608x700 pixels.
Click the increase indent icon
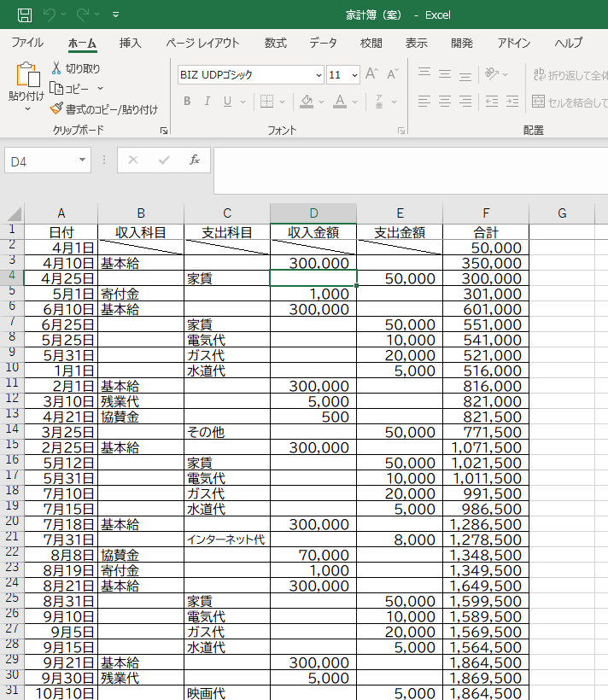point(512,102)
